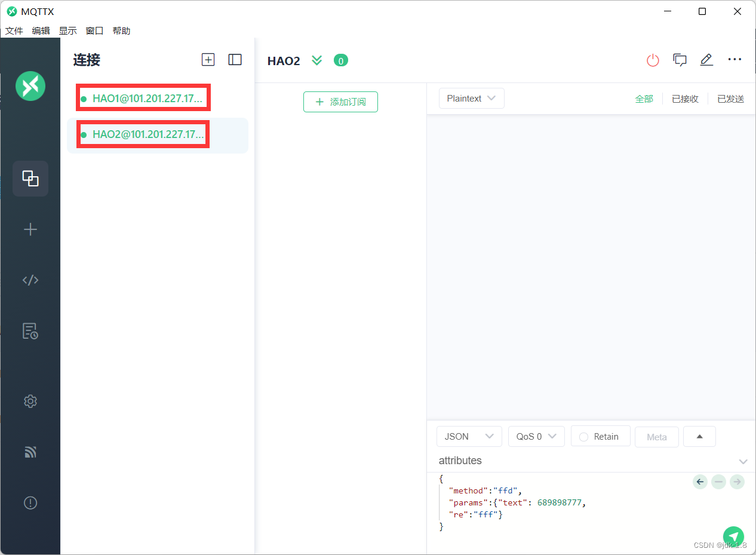Click the "method":"ffd" line in the payload
756x555 pixels.
tap(485, 490)
